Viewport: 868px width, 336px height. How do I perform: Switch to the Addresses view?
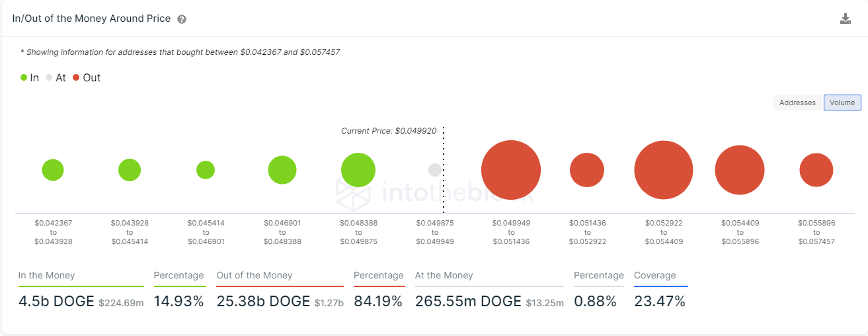coord(797,103)
